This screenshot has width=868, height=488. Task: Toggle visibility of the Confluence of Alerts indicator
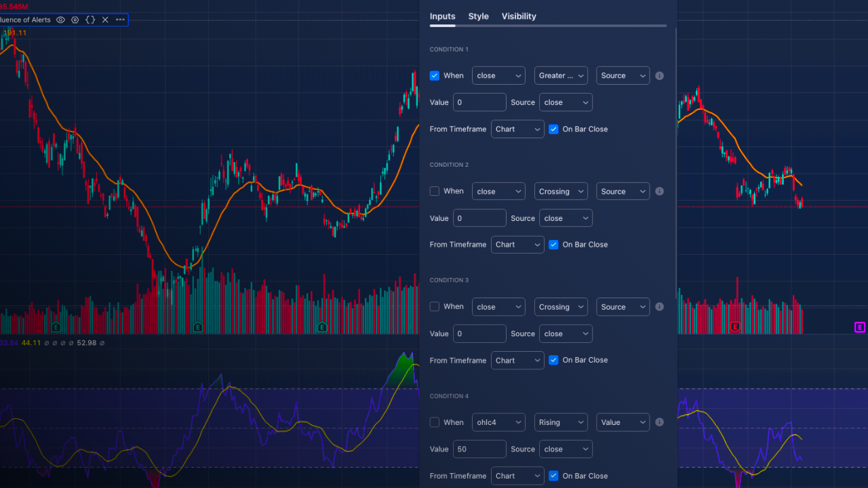pyautogui.click(x=60, y=20)
